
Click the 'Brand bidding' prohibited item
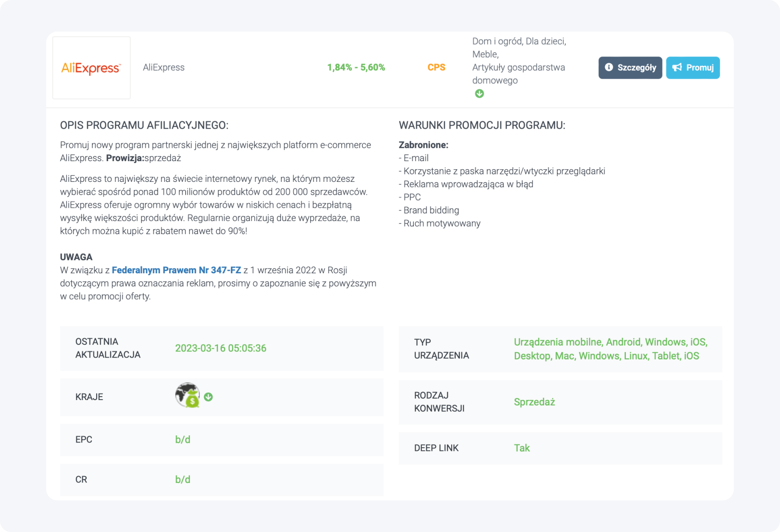coord(429,210)
